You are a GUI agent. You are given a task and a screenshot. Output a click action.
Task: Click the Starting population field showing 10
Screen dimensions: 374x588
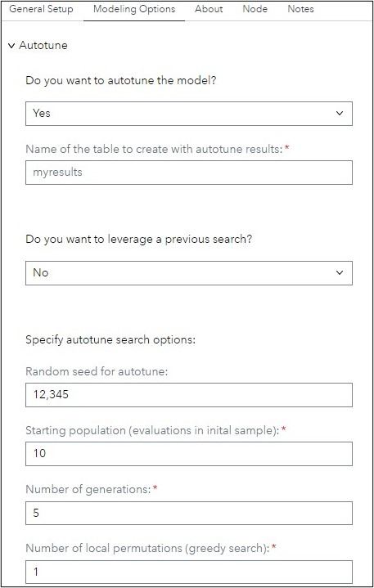tap(189, 454)
